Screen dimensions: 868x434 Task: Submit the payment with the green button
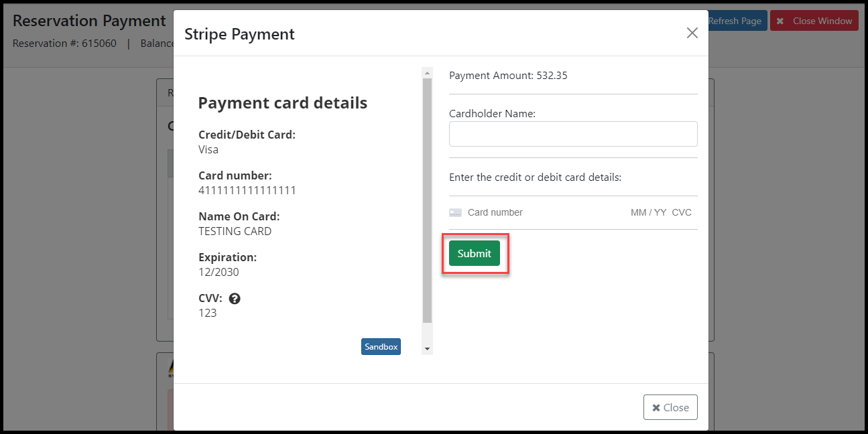pyautogui.click(x=475, y=253)
